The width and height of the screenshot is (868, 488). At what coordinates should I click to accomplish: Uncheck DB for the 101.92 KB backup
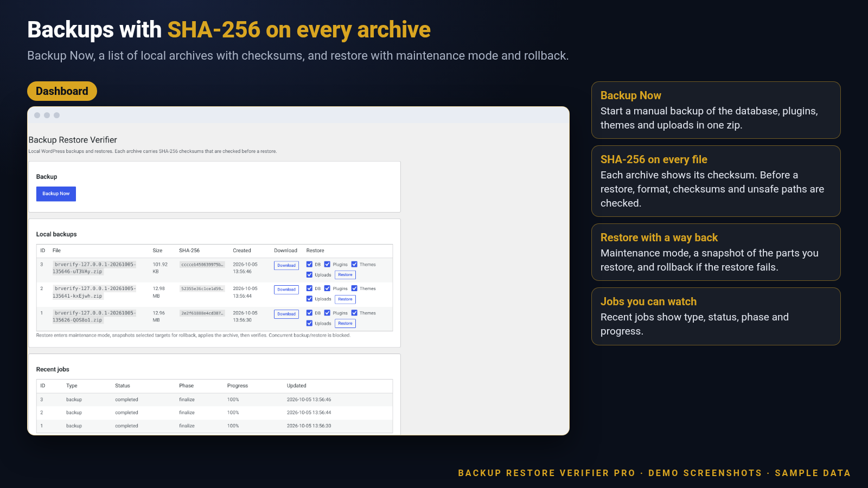coord(309,264)
